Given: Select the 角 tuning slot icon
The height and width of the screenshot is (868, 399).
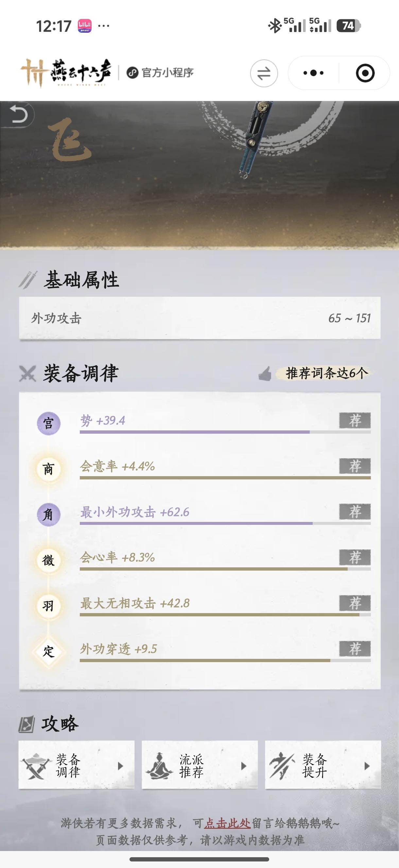Looking at the screenshot, I should (x=49, y=514).
